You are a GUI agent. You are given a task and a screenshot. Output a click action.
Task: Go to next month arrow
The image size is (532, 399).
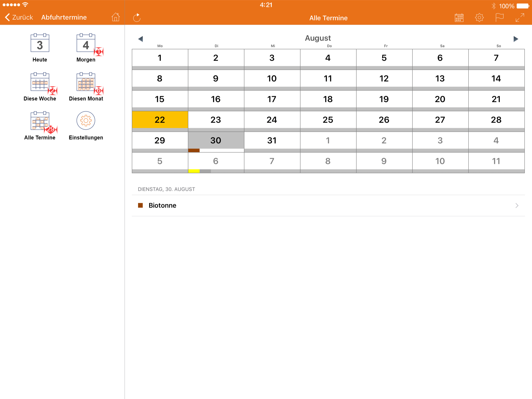516,39
